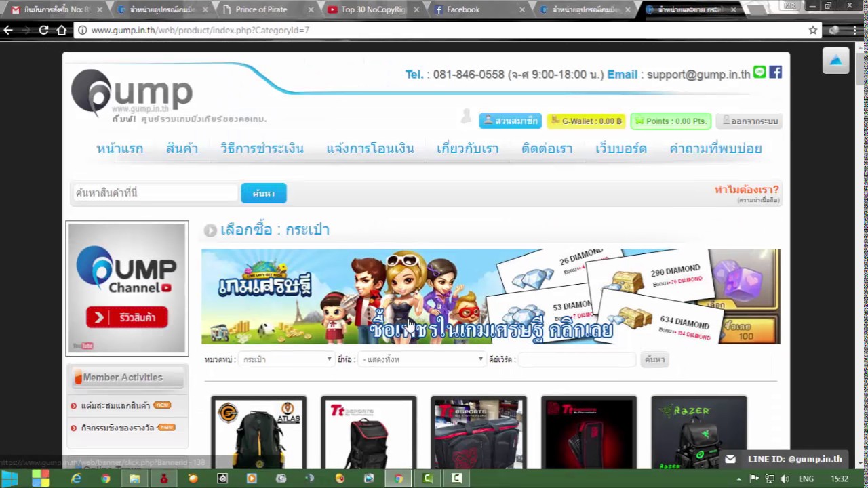Click the ออกจากระบบ logout button

click(749, 121)
